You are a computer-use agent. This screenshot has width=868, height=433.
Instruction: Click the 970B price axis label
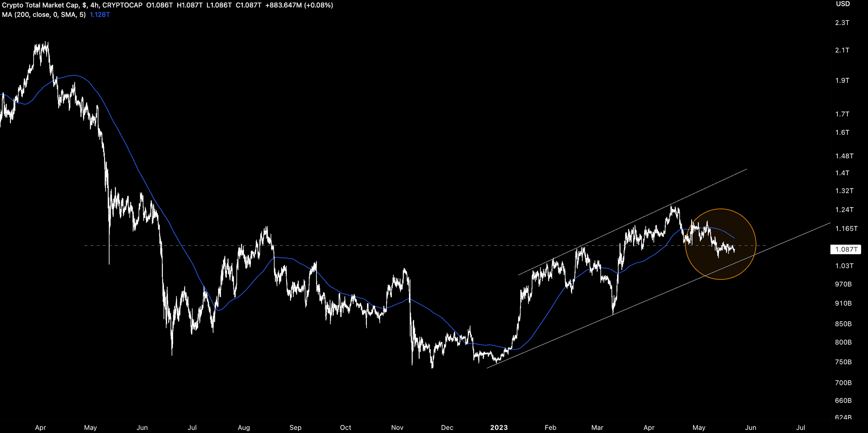[x=843, y=284]
